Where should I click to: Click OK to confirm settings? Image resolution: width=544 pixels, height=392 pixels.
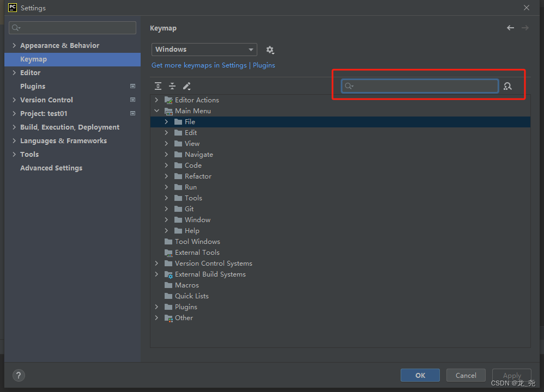(420, 375)
